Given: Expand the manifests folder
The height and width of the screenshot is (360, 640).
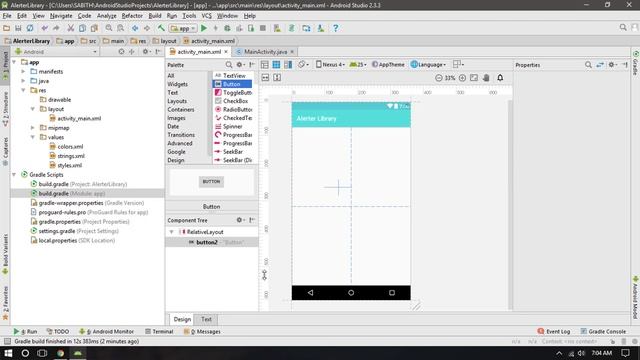Looking at the screenshot, I should coord(23,71).
